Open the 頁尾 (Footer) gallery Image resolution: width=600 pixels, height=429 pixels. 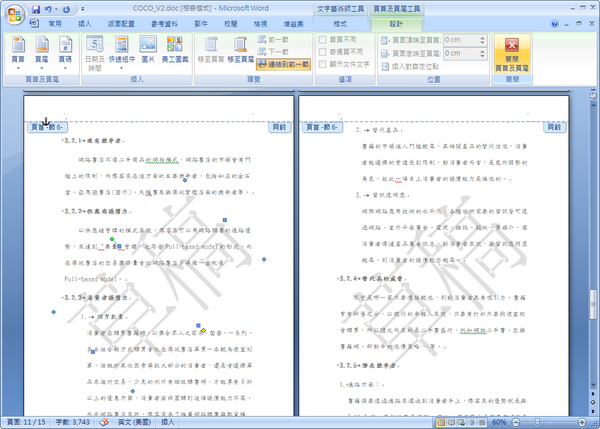[x=42, y=49]
